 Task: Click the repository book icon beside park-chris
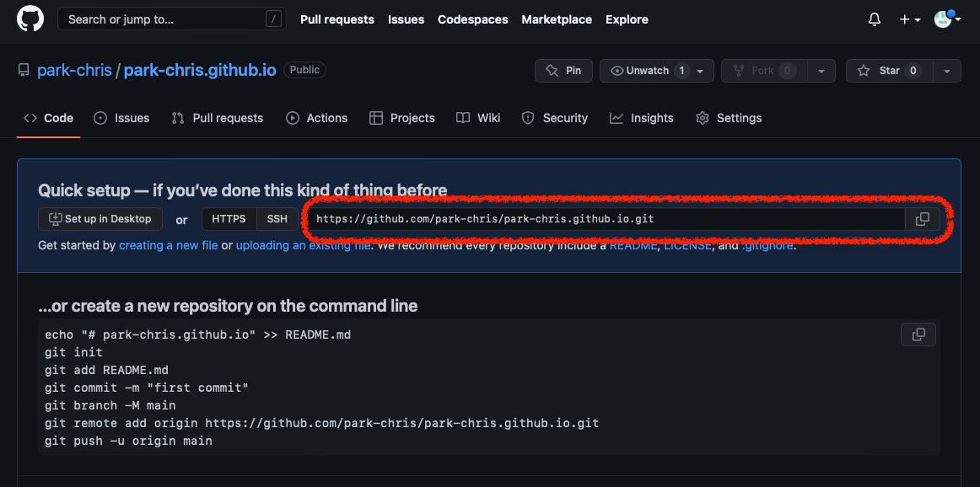[24, 71]
